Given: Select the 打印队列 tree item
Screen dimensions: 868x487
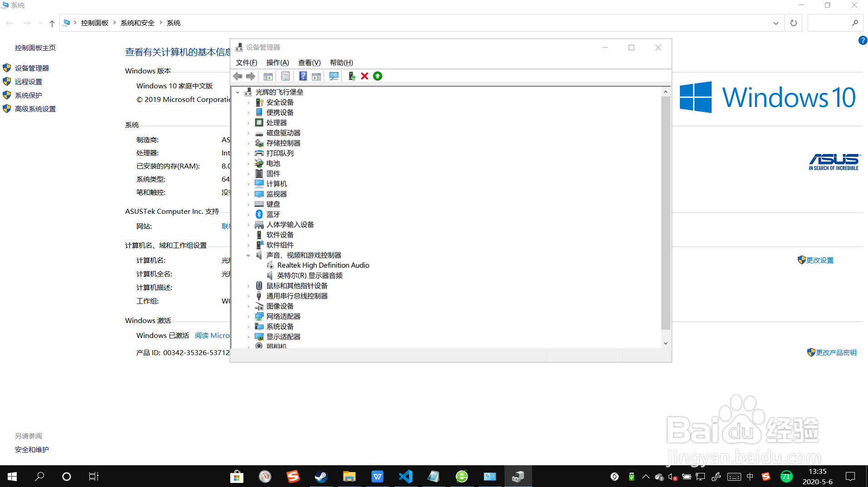Looking at the screenshot, I should 280,153.
